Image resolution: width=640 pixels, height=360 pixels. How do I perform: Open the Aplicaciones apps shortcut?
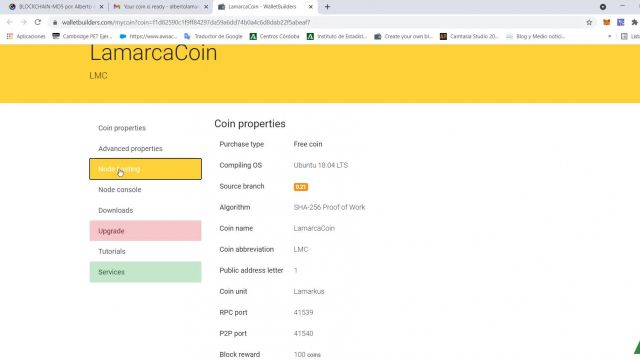[26, 36]
